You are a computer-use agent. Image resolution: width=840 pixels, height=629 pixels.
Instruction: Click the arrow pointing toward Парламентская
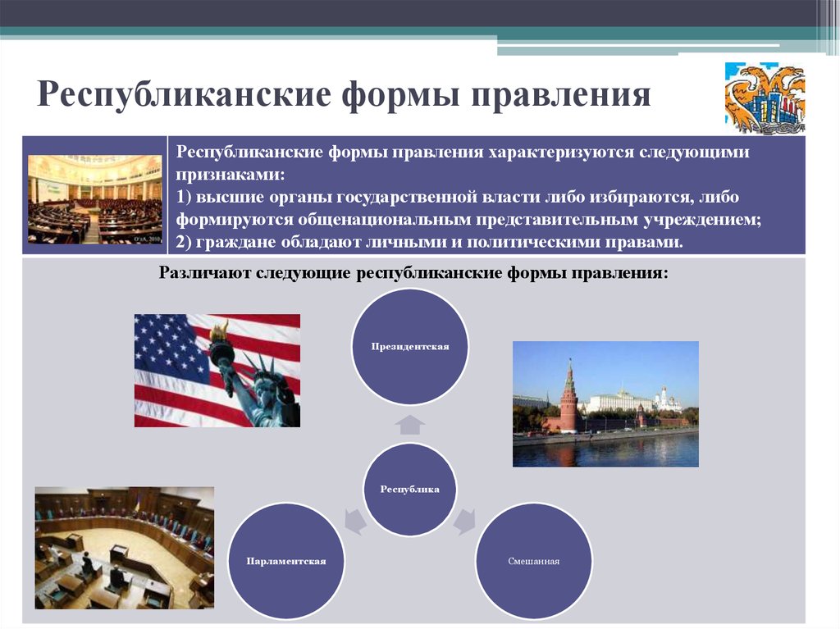(x=354, y=521)
